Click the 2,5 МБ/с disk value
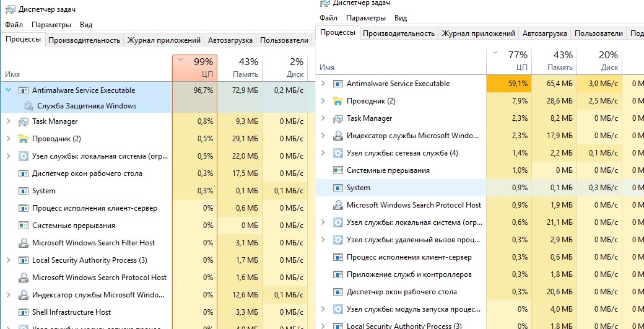 tap(604, 101)
